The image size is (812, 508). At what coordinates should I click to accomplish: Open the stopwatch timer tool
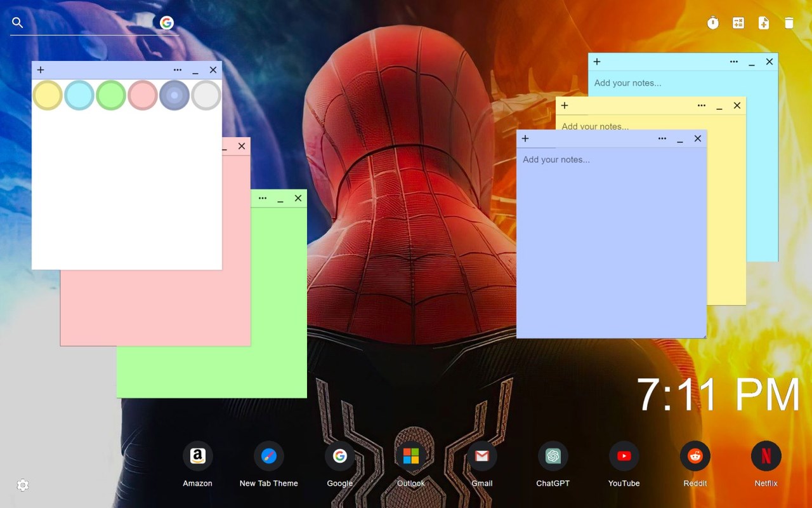pos(713,23)
